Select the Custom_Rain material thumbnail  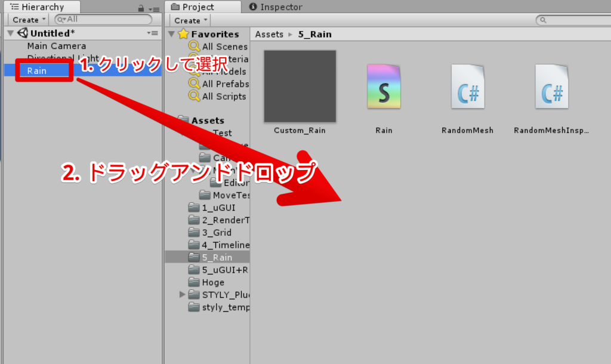point(300,86)
